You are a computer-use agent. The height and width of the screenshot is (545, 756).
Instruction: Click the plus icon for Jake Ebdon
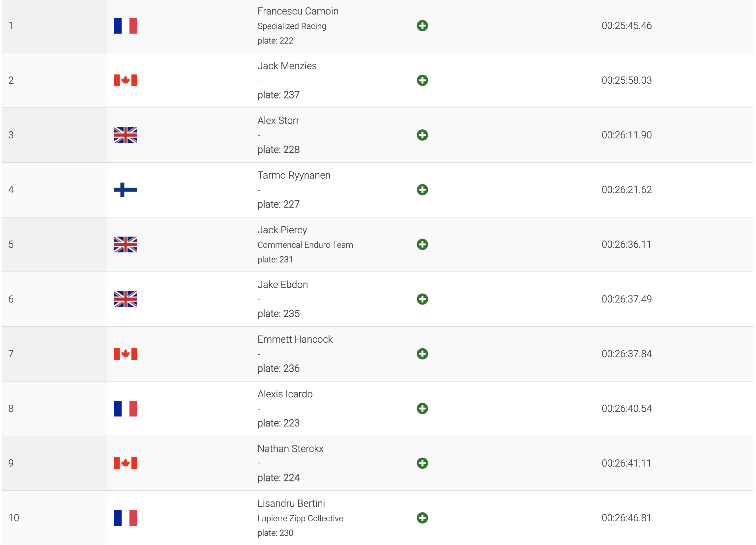[422, 299]
